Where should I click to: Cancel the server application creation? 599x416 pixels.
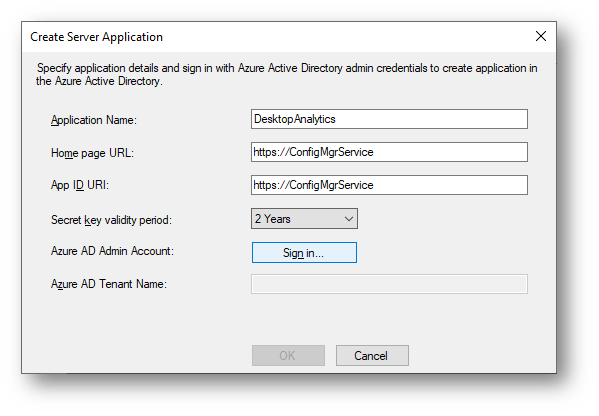click(x=372, y=356)
